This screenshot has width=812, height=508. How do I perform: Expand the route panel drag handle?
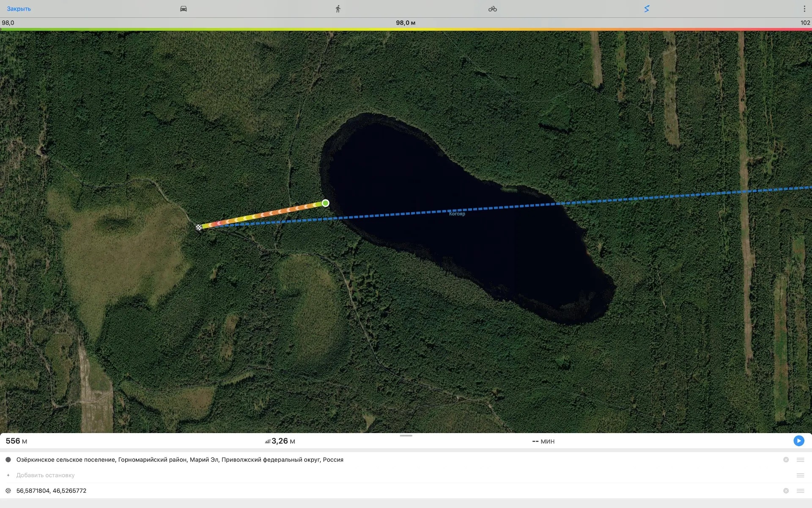click(406, 435)
